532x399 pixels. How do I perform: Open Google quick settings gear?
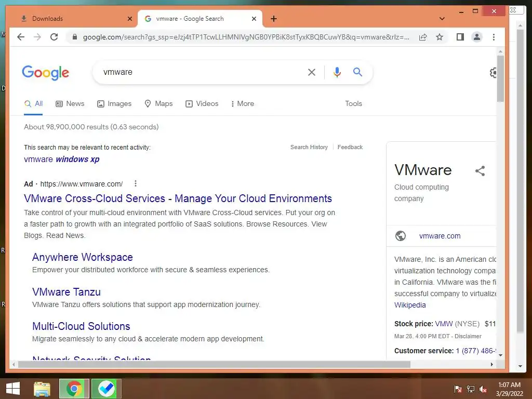[x=493, y=73]
